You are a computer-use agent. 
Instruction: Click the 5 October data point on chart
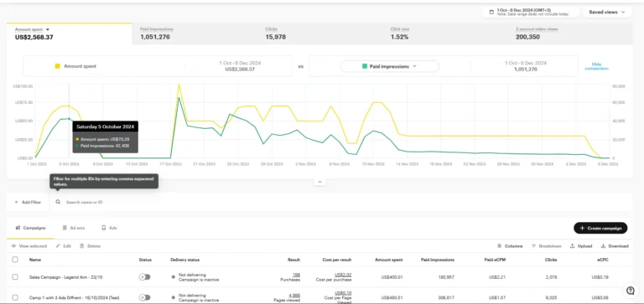pyautogui.click(x=69, y=106)
